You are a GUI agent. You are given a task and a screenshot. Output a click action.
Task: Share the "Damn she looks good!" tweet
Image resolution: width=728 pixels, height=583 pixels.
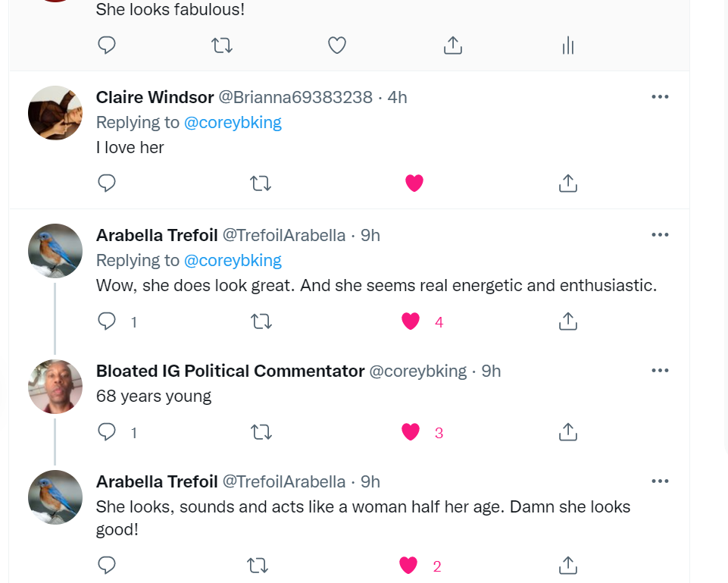tap(567, 565)
